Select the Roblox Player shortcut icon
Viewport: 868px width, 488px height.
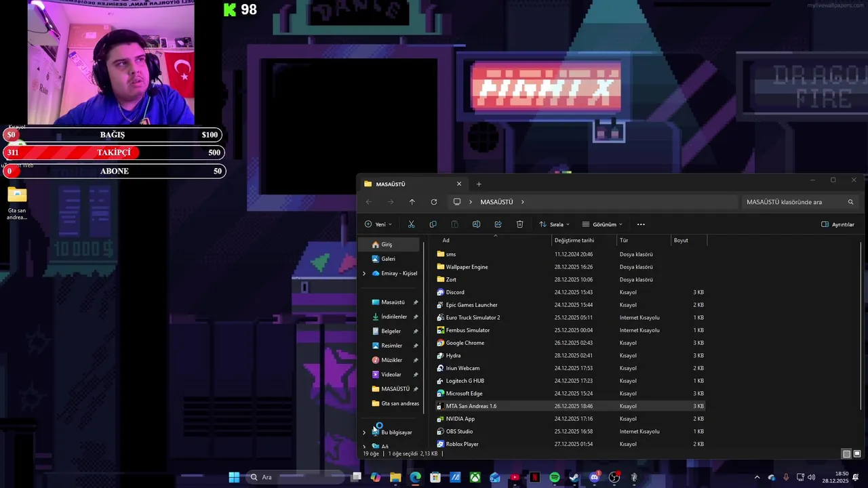point(440,445)
